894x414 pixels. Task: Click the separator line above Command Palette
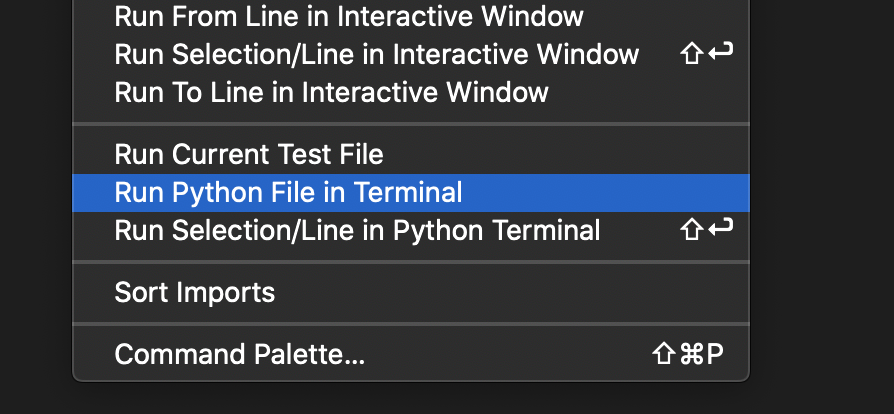coord(411,323)
